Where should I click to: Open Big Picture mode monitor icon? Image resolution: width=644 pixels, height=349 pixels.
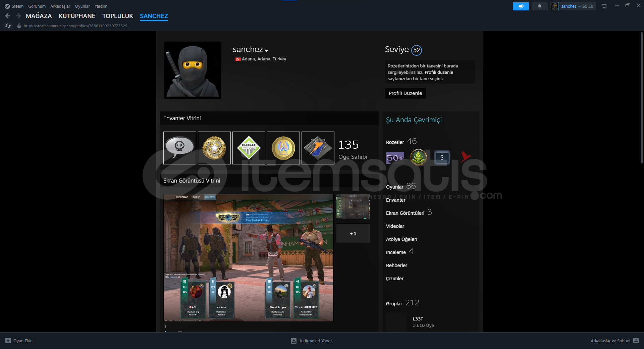pyautogui.click(x=604, y=6)
